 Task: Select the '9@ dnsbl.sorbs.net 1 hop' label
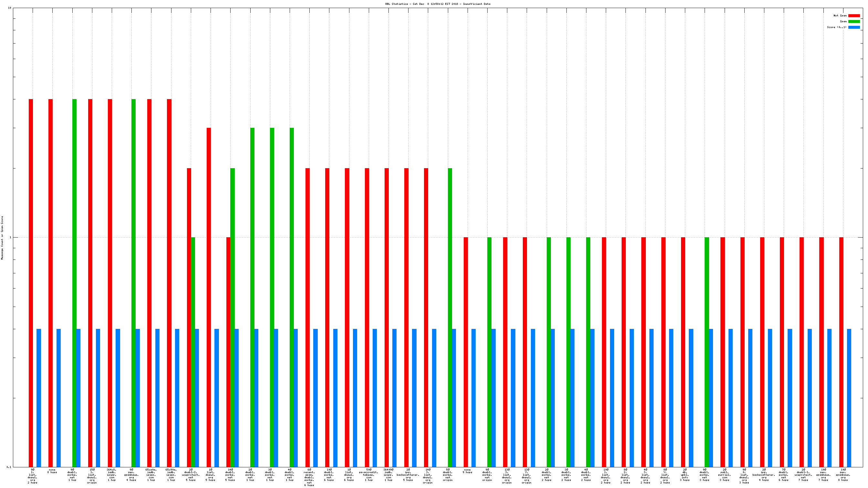[x=72, y=475]
